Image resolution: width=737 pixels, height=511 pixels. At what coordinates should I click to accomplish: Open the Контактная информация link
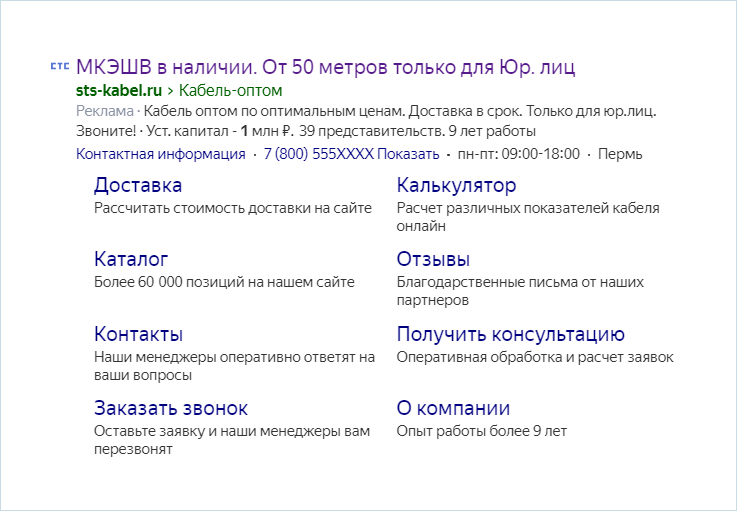click(x=161, y=154)
